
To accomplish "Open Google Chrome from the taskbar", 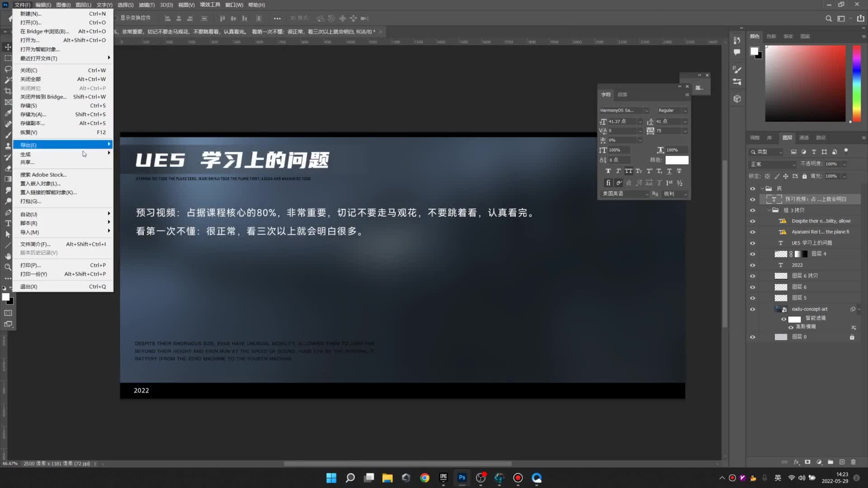I will 425,478.
